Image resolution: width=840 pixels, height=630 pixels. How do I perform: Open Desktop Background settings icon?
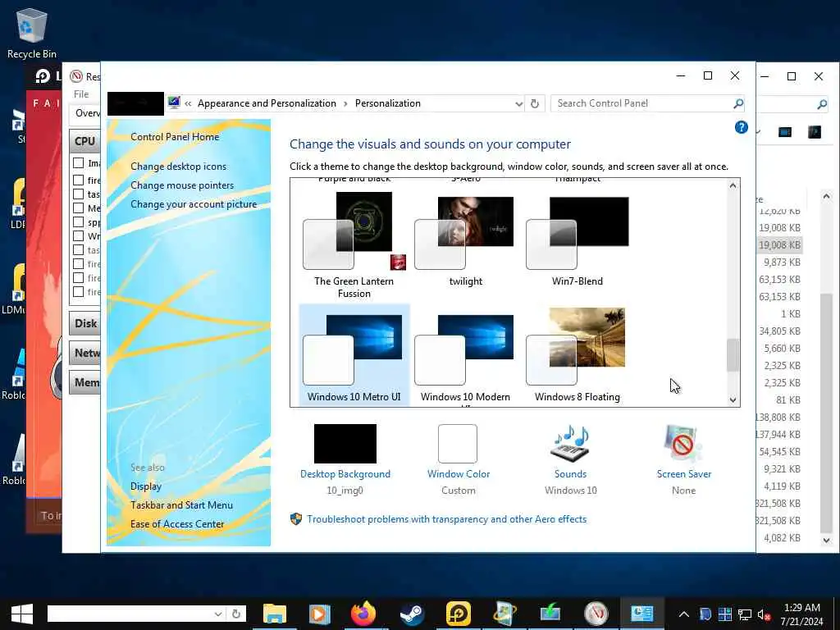345,444
